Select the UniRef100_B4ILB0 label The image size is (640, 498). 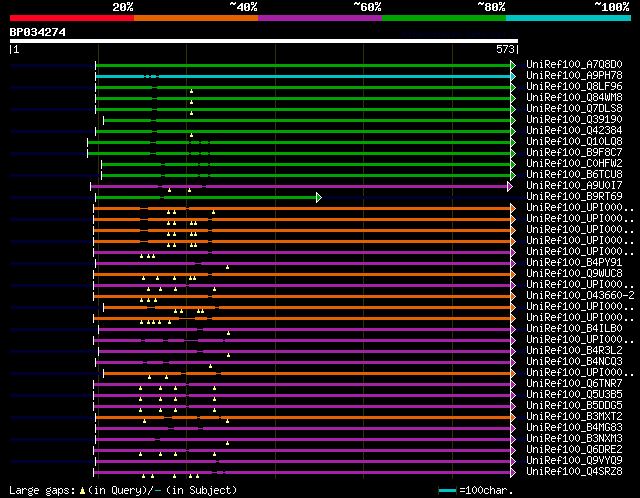point(574,329)
